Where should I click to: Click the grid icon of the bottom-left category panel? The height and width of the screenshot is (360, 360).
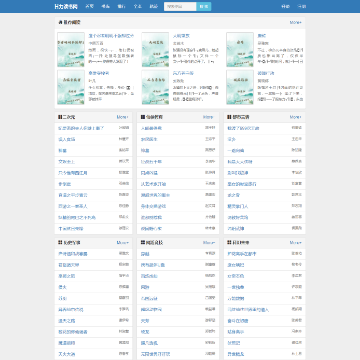(60, 243)
